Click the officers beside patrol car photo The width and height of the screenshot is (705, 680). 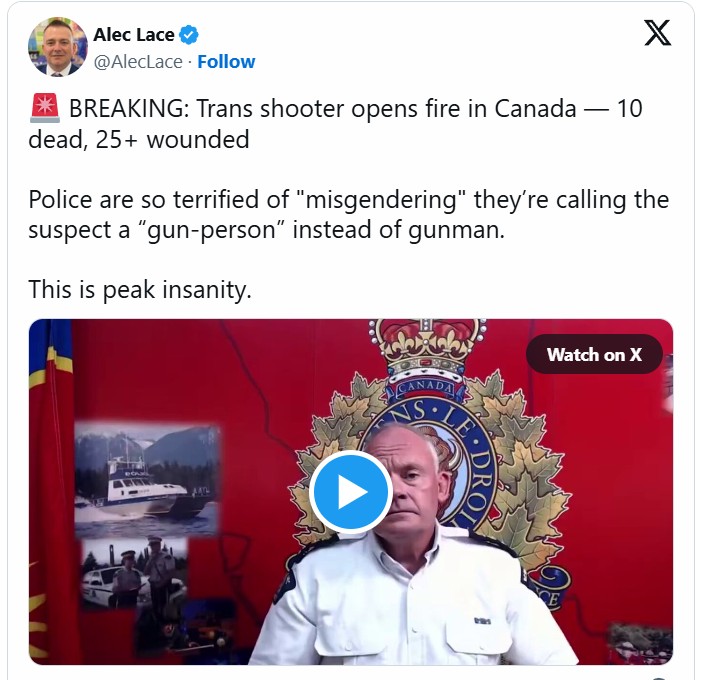(135, 573)
